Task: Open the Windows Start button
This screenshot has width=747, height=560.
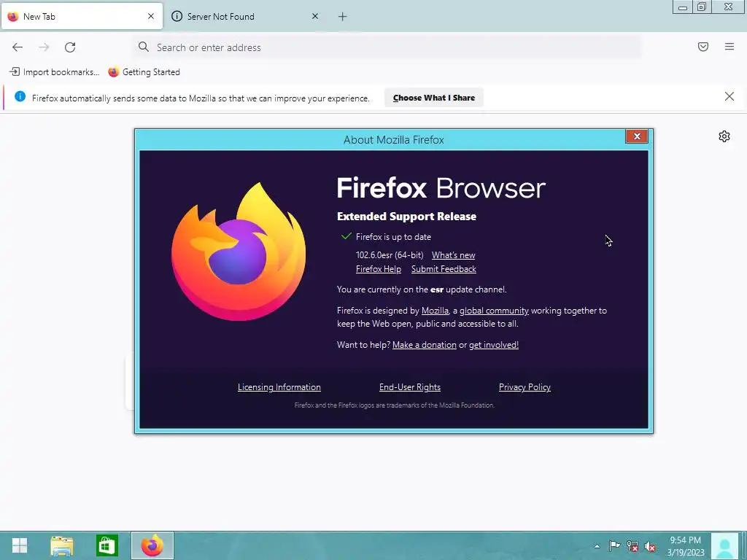Action: click(x=20, y=545)
